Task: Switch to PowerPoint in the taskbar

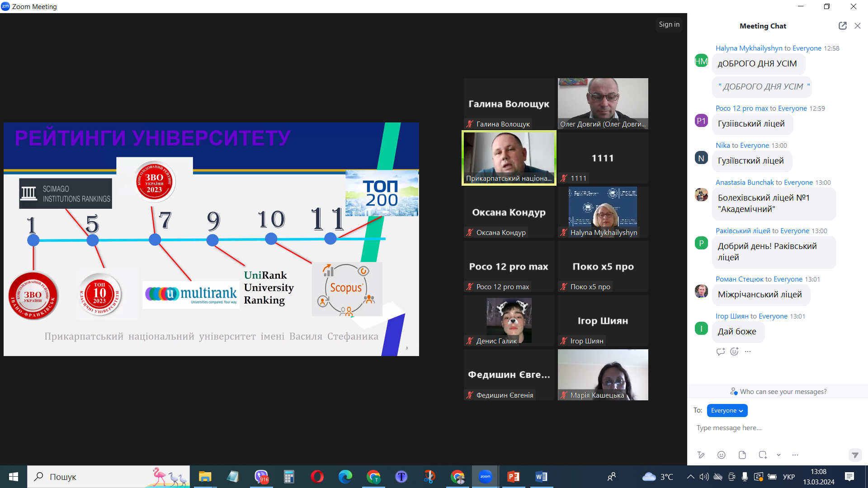Action: [513, 477]
